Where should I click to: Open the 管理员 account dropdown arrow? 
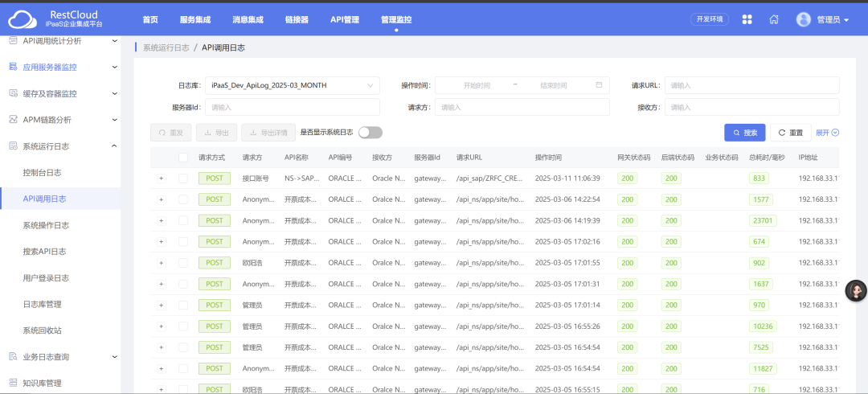[845, 20]
